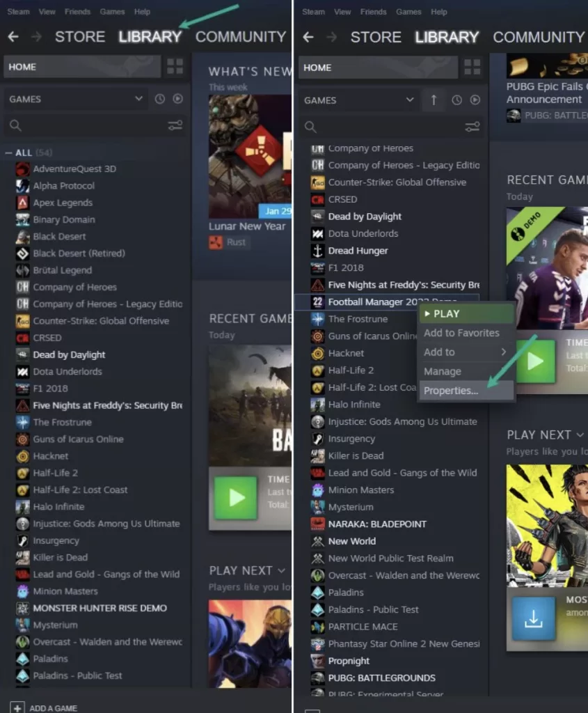Screen dimensions: 588x713
Task: Open the STORE tab in left window
Action: (80, 37)
